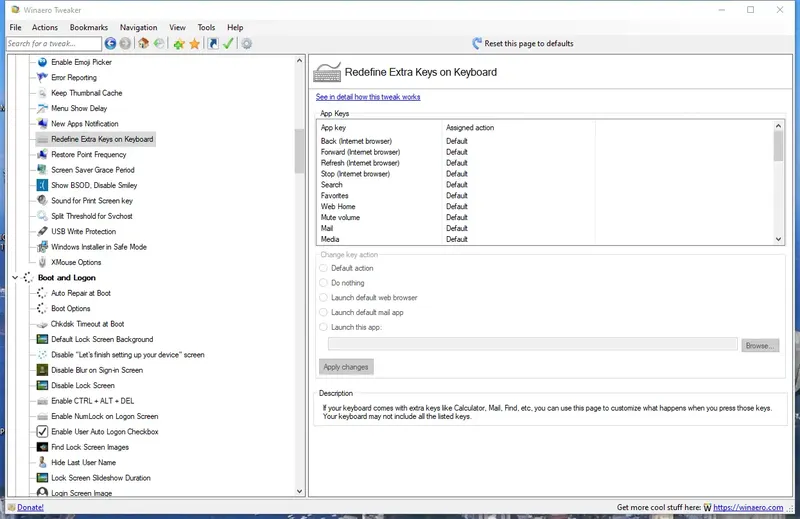Screen dimensions: 800x519
Task: Open the Actions menu
Action: [44, 28]
